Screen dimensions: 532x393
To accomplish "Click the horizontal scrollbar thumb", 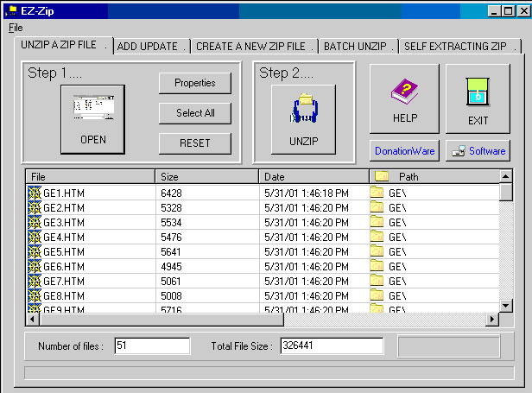I will point(161,319).
